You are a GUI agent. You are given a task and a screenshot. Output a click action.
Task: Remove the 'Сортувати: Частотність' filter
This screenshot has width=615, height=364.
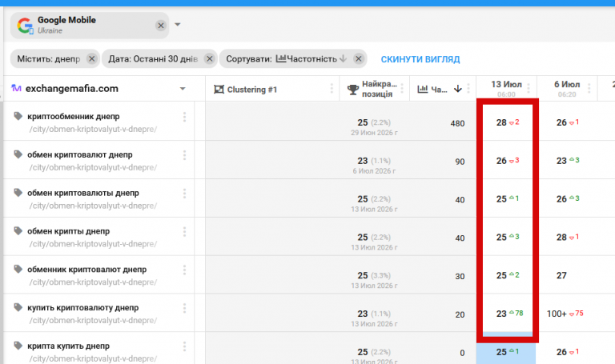point(358,58)
